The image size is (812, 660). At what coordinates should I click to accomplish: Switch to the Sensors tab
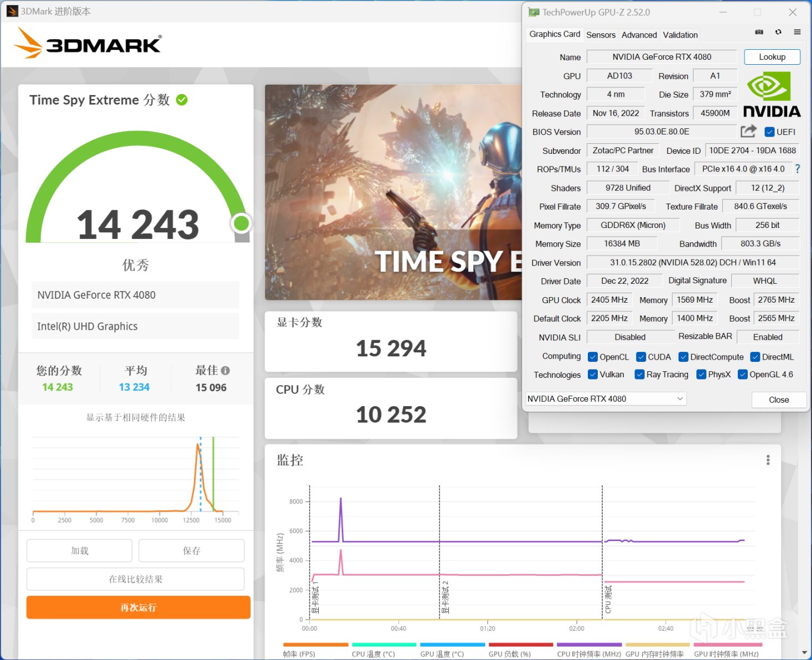click(x=601, y=35)
